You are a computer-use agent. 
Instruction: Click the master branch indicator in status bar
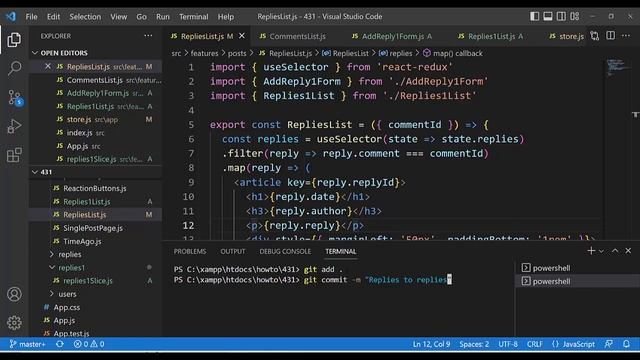pos(27,344)
